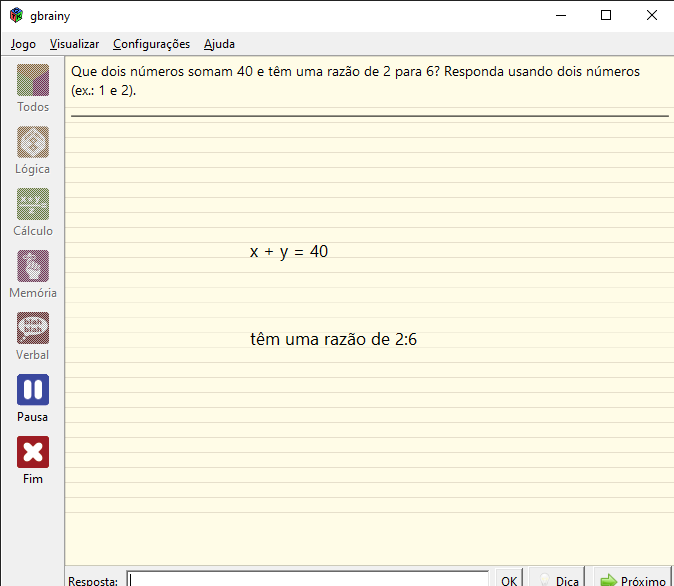Pause the current game with Pausa
674x586 pixels.
pos(33,390)
